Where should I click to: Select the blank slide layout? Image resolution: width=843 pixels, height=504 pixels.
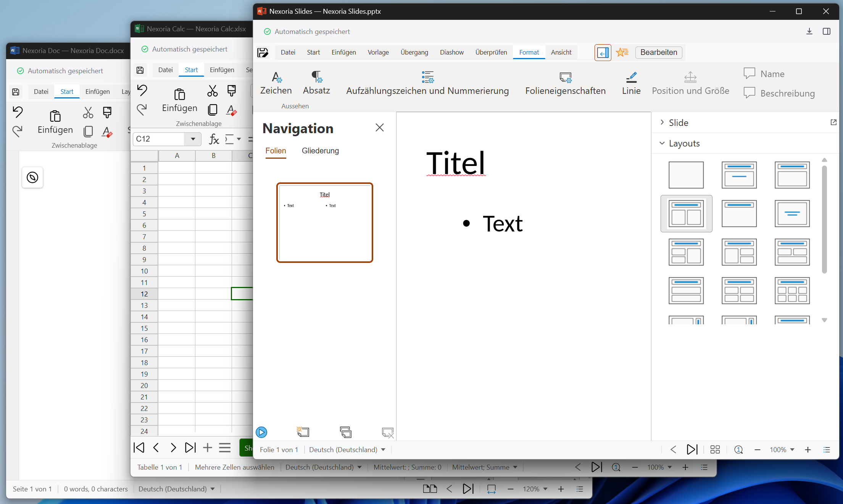686,175
